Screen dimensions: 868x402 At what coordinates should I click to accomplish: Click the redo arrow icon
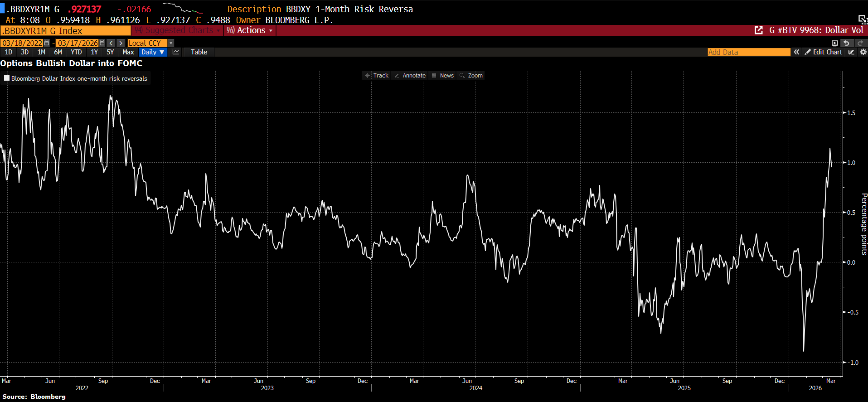860,43
